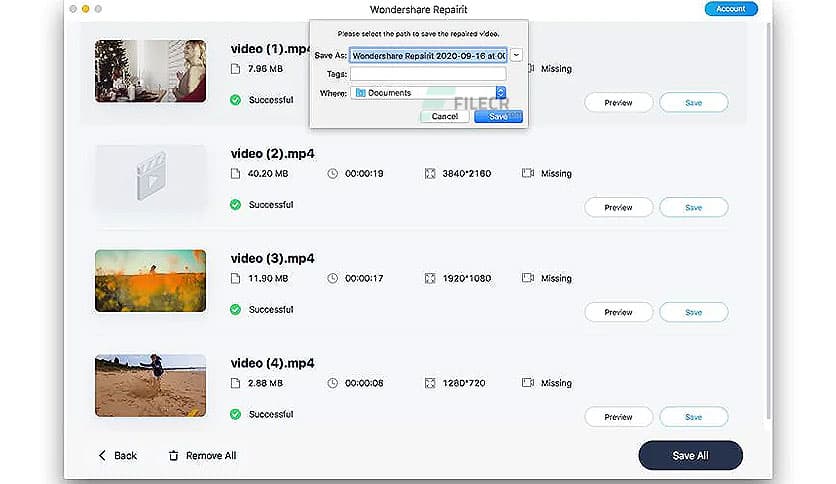Select the video (2).mp4 file name
The image size is (836, 484).
(x=272, y=154)
